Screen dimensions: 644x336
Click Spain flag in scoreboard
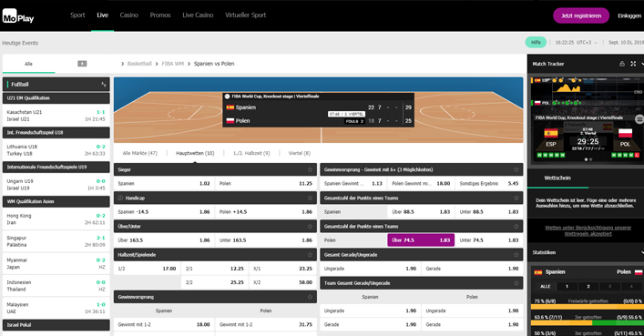[230, 107]
